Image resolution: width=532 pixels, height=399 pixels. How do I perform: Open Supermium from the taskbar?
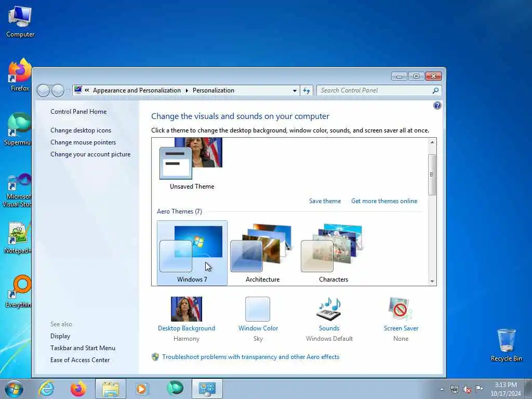pyautogui.click(x=175, y=388)
